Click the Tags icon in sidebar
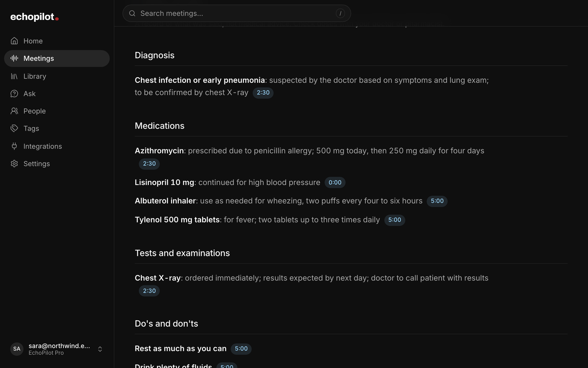 point(14,128)
